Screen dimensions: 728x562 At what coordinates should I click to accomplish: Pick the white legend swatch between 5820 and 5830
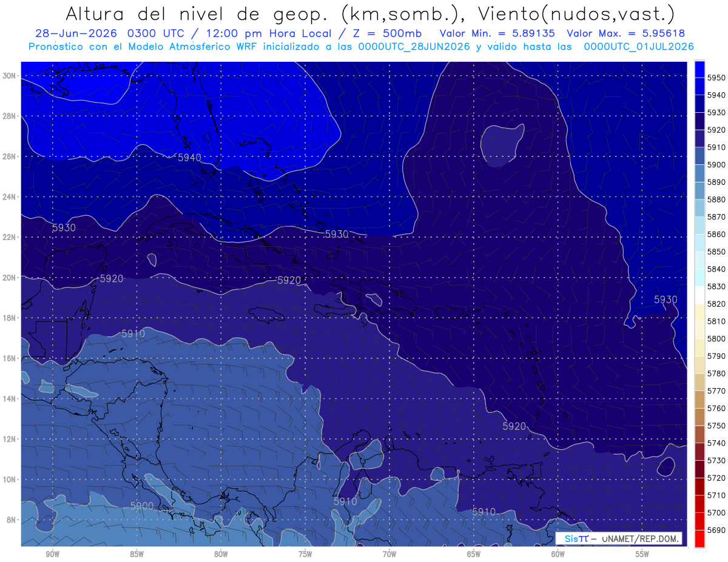pos(699,295)
